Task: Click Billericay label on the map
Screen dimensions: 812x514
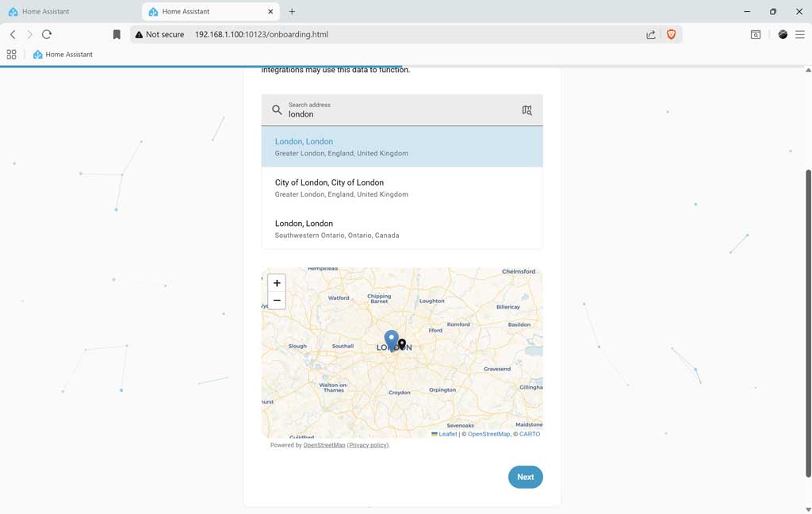Action: pos(508,307)
